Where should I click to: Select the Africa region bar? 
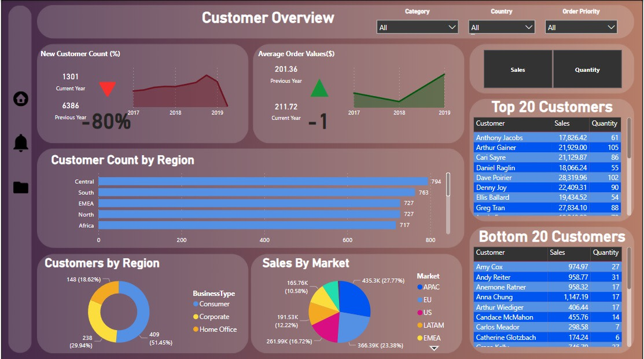point(247,225)
